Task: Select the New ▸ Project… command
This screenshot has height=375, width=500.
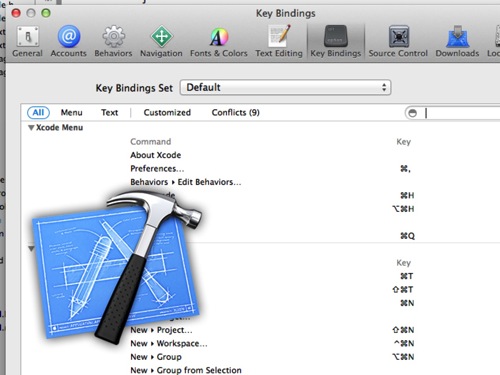Action: 161,330
